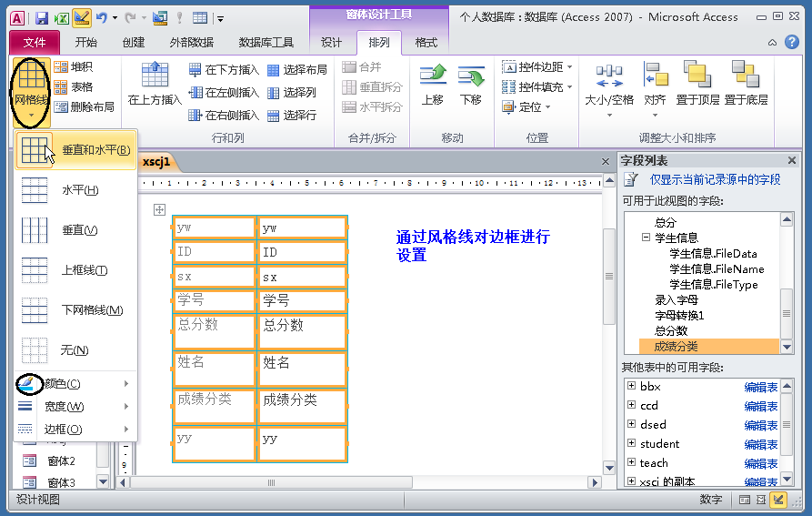Image resolution: width=812 pixels, height=516 pixels.
Task: Click Move Down (下移) button
Action: point(471,86)
